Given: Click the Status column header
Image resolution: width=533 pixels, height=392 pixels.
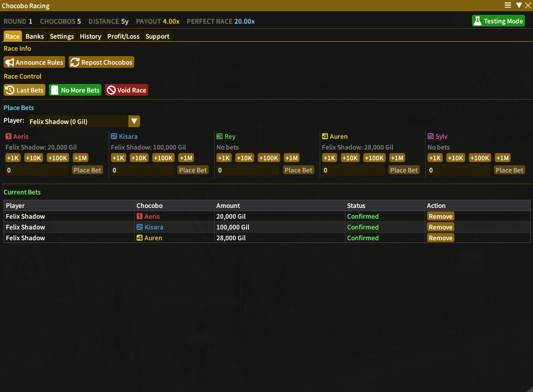Looking at the screenshot, I should point(385,205).
